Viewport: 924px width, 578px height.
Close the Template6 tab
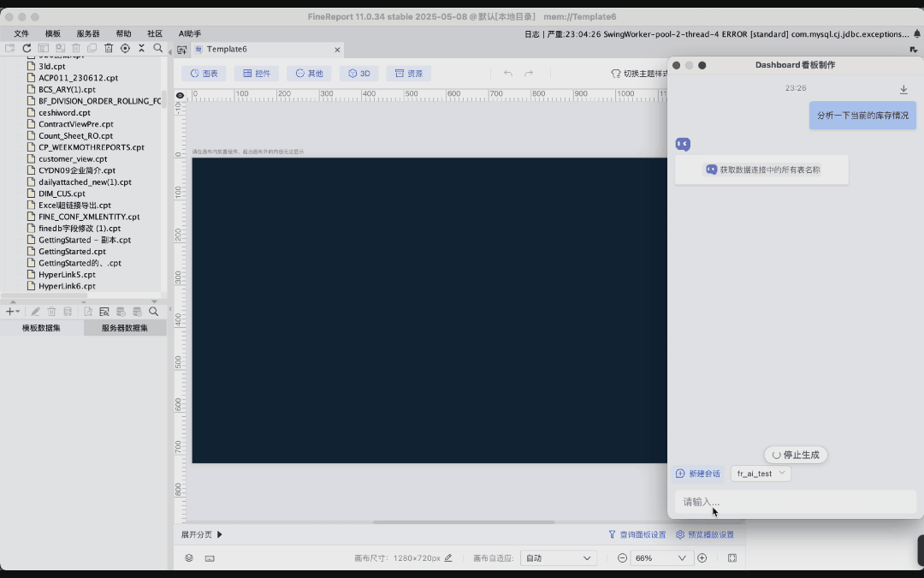point(337,50)
